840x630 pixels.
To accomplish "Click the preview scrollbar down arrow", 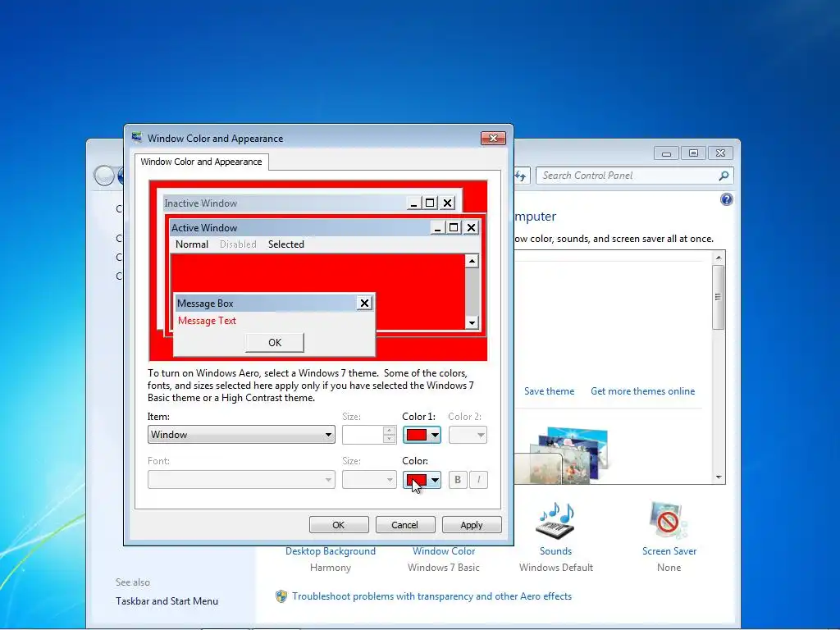I will (x=472, y=322).
